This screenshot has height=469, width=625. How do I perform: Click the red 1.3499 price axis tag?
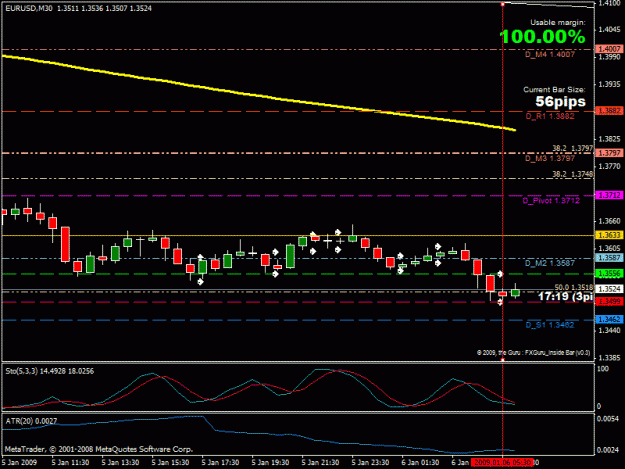point(609,302)
